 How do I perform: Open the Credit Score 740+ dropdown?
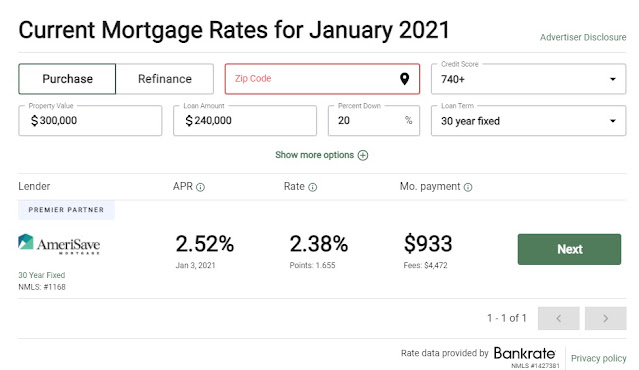[529, 79]
